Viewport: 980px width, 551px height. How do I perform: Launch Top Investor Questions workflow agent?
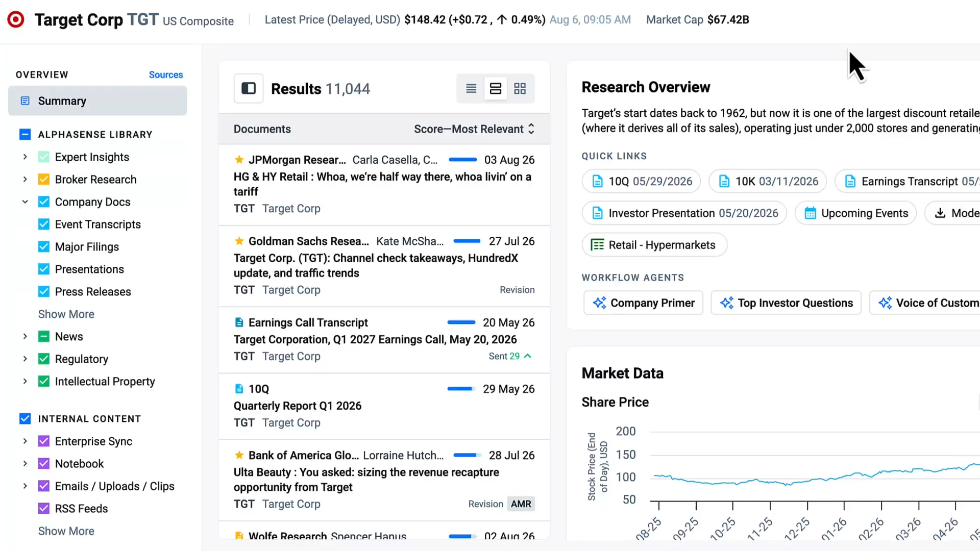tap(786, 303)
